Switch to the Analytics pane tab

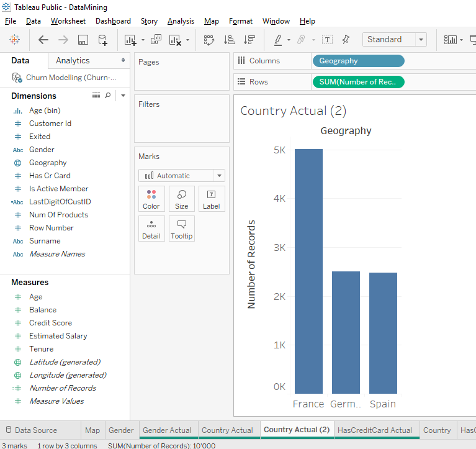point(73,61)
